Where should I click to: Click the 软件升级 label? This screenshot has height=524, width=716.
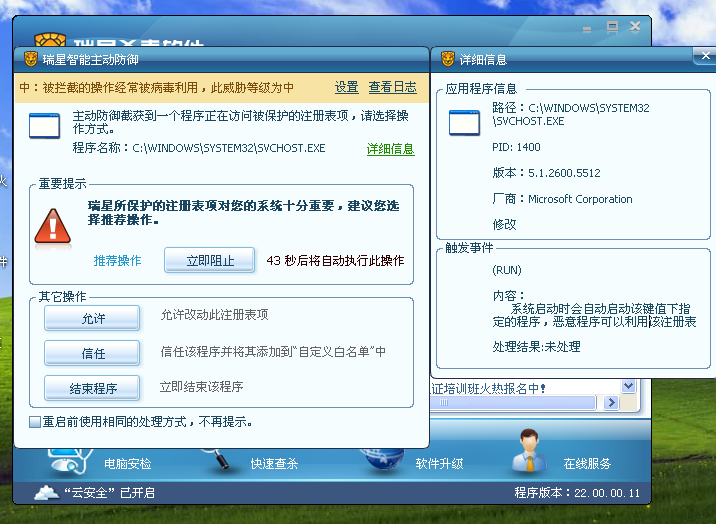[439, 464]
